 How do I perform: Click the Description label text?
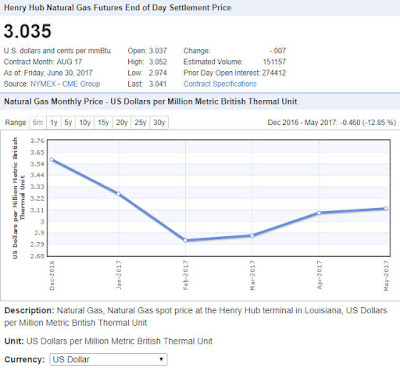29,311
